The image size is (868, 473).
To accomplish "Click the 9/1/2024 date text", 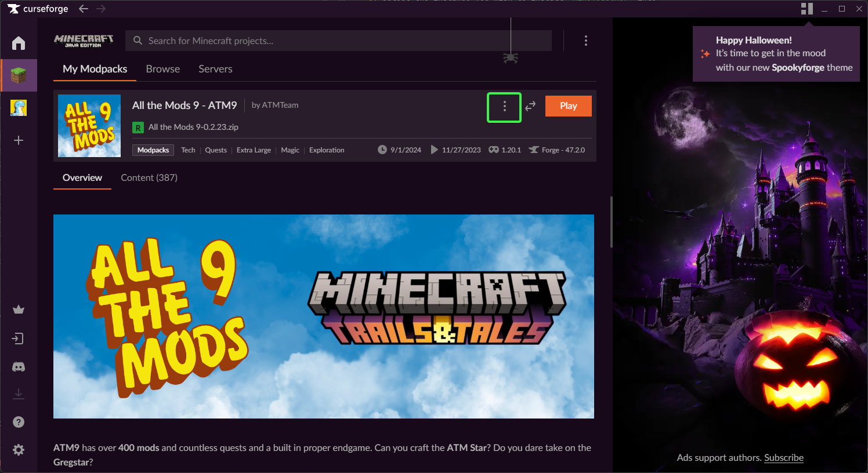I will click(x=406, y=150).
